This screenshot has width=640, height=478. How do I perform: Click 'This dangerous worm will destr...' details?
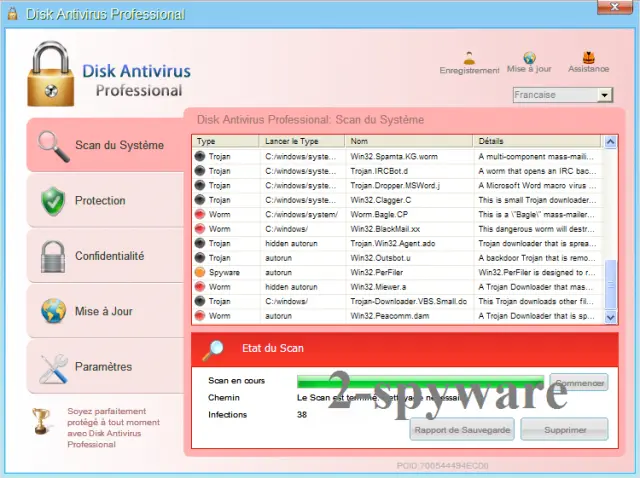click(537, 229)
